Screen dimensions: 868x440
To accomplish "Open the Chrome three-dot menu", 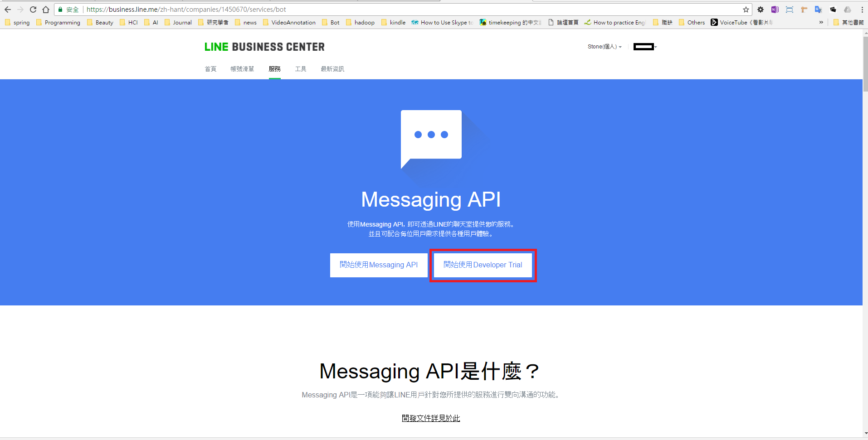I will (x=862, y=10).
